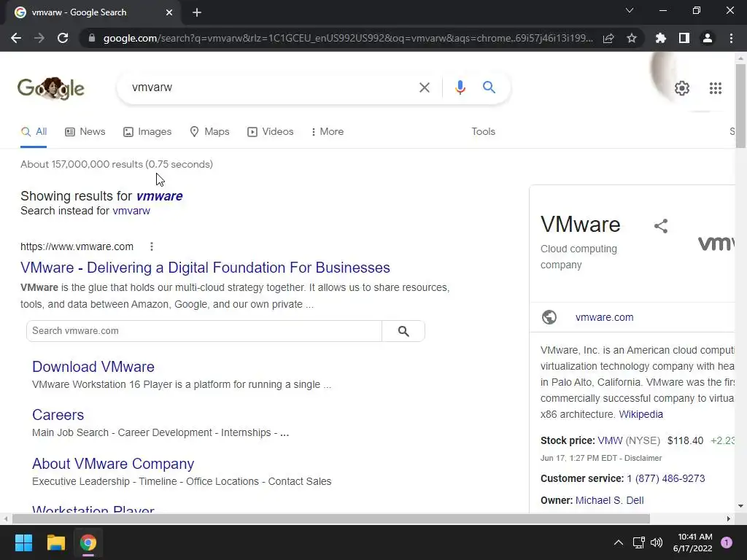Open the search Tools menu

coord(483,132)
